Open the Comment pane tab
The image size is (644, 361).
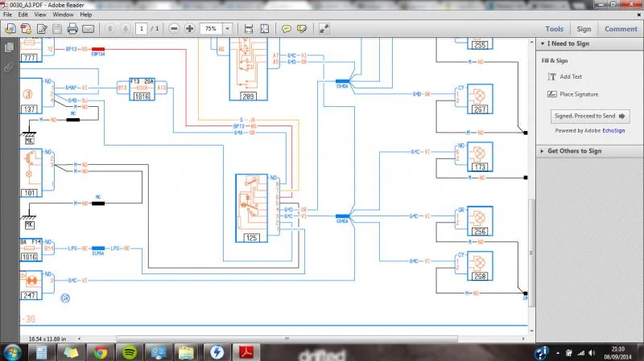tap(621, 29)
